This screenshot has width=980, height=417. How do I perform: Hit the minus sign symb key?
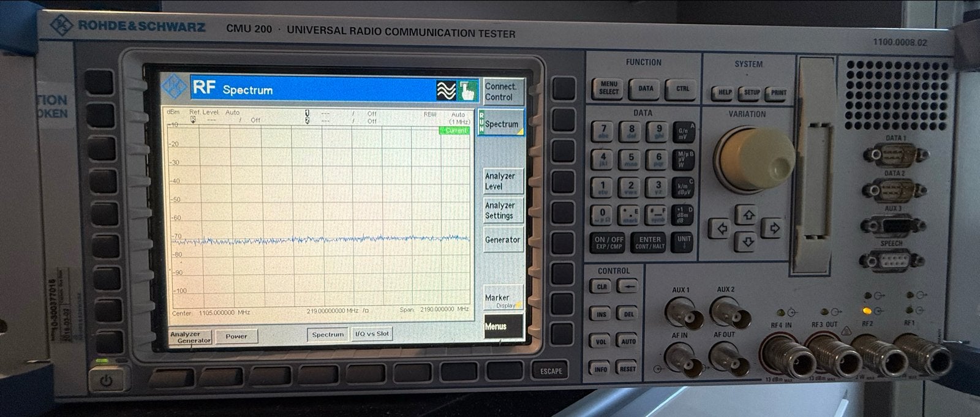[x=658, y=214]
